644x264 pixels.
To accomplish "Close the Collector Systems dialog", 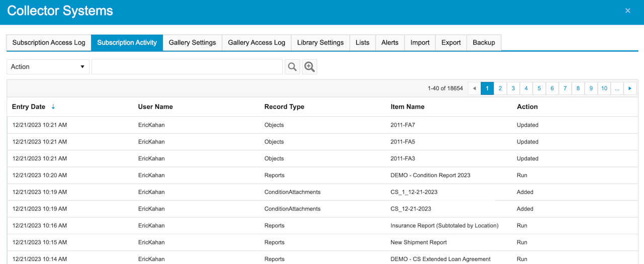I will tap(627, 11).
